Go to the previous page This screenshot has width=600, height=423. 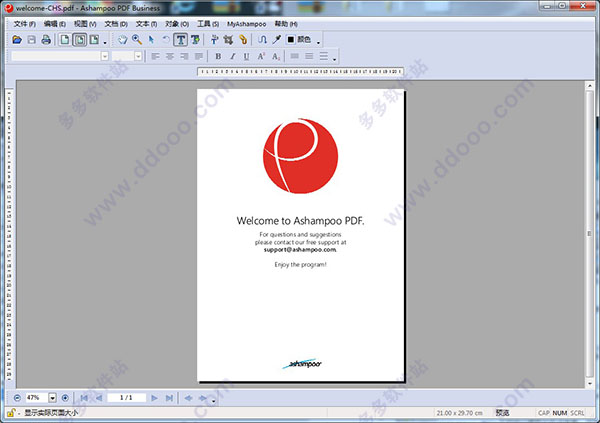click(99, 398)
